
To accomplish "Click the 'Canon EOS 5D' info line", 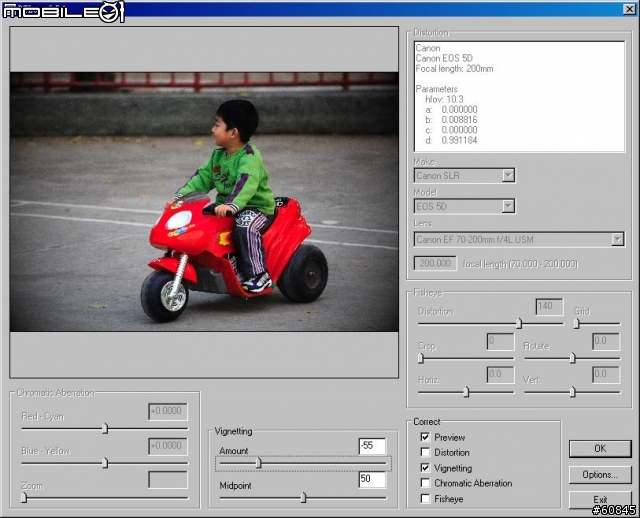I will [444, 58].
